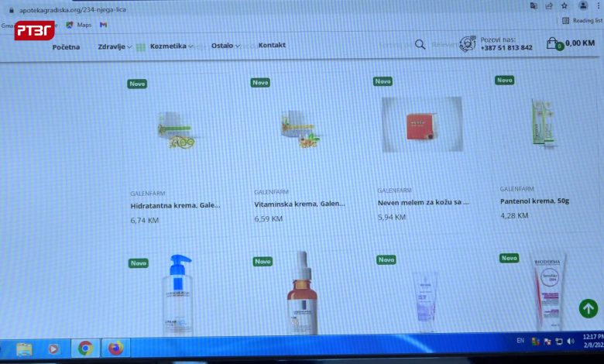Click the Vitaminska krema, Galen... title
The width and height of the screenshot is (604, 364).
[x=300, y=204]
